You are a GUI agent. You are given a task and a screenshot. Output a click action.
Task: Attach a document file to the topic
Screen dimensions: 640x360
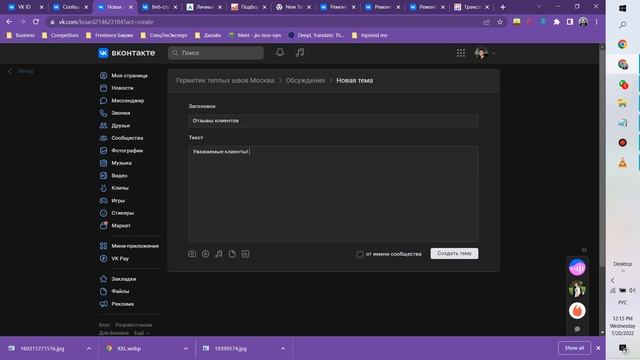[x=232, y=254]
